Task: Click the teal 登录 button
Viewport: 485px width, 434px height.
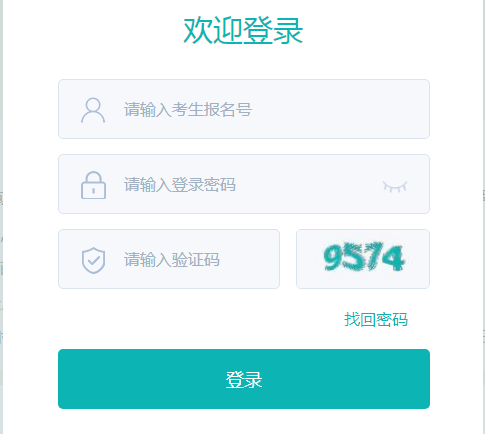Action: coord(244,379)
